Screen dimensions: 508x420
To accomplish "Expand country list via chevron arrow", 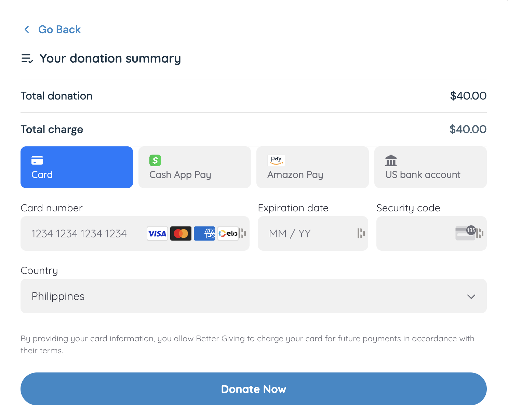I will [471, 297].
